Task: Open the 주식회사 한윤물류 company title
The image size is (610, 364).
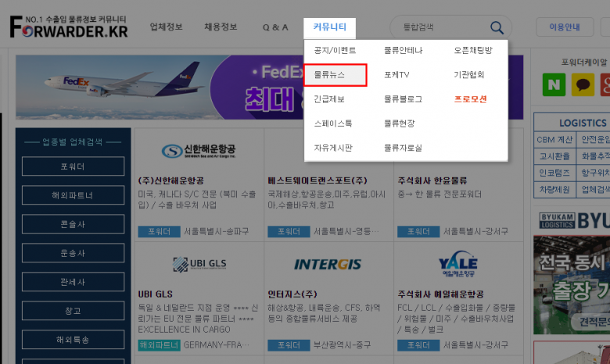Action: click(x=432, y=180)
